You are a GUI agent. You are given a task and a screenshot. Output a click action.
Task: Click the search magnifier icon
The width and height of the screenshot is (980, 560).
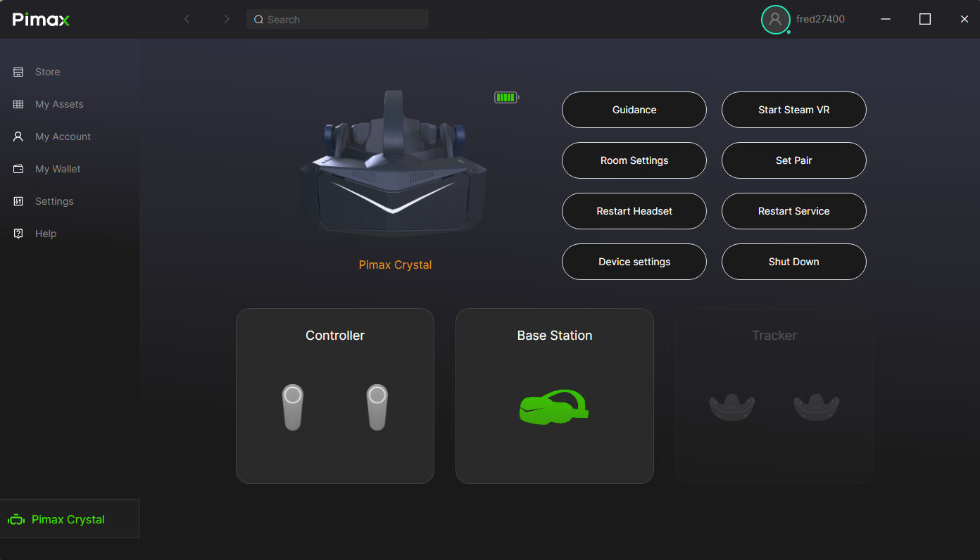click(x=258, y=20)
